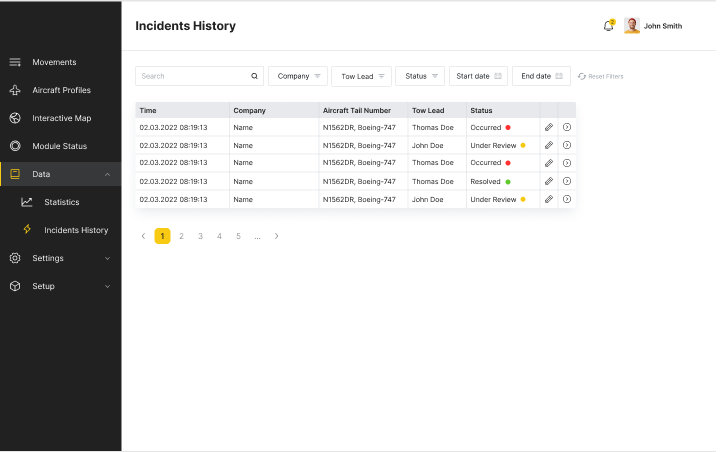725x452 pixels.
Task: Open the Interactive Map from sidebar
Action: [x=61, y=118]
